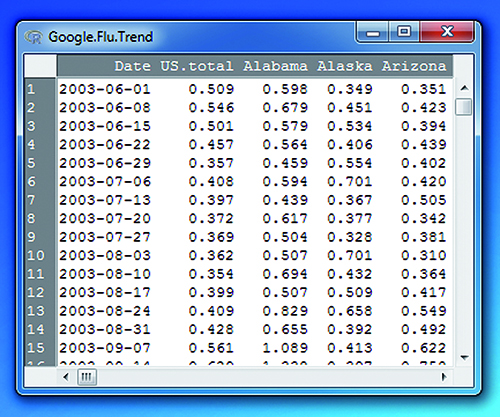Click the date cell 2003-07-27
The height and width of the screenshot is (417, 500).
pyautogui.click(x=105, y=237)
